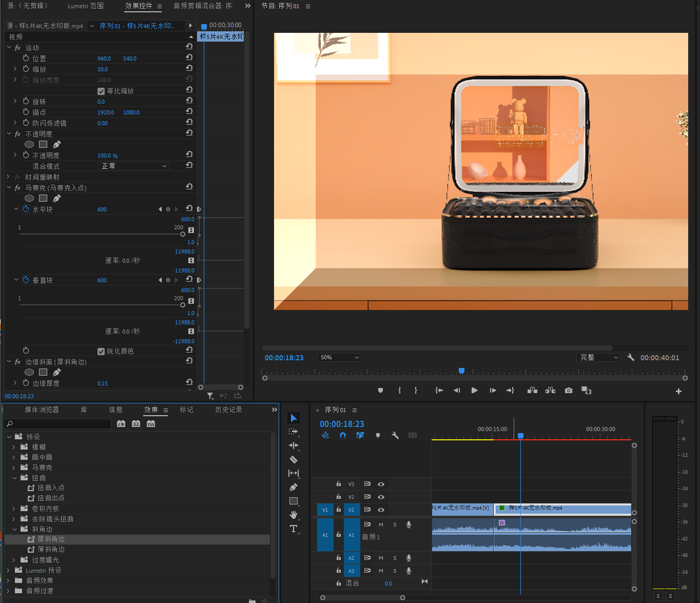The width and height of the screenshot is (700, 603).
Task: Select the Type tool
Action: 294,529
